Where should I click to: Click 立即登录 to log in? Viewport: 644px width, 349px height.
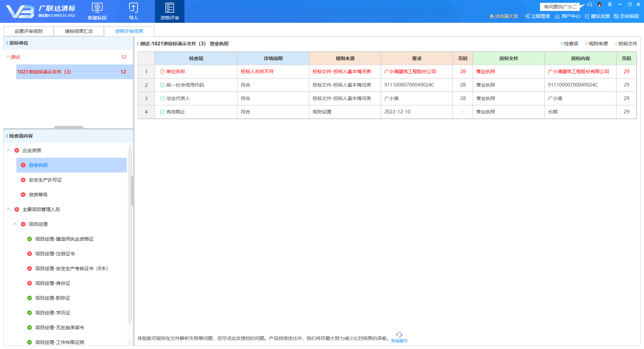coord(538,16)
